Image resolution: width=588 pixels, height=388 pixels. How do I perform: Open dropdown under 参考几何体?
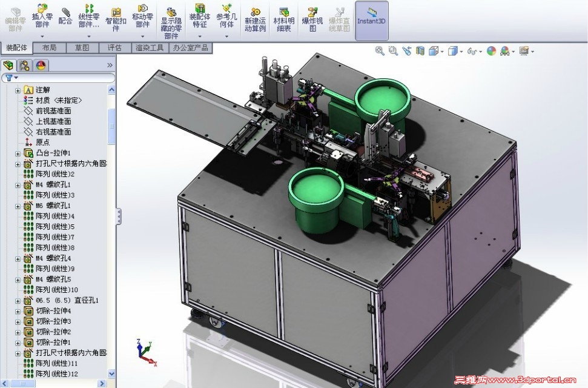pyautogui.click(x=226, y=36)
